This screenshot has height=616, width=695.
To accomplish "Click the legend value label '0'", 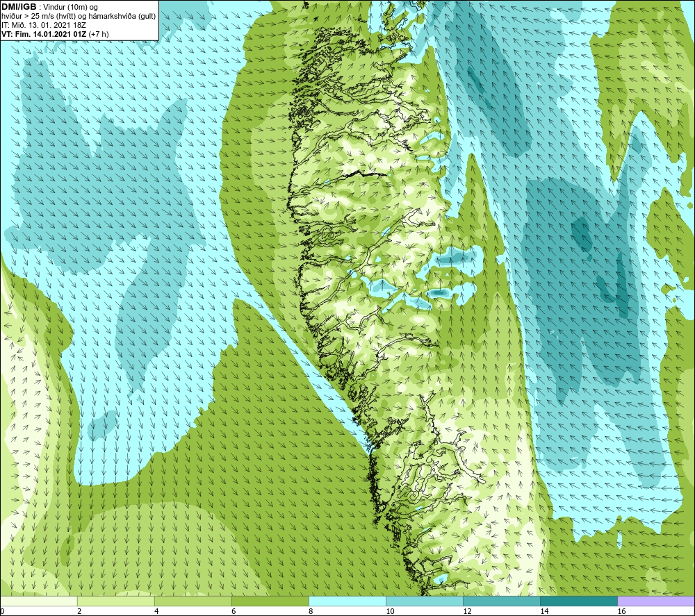I will click(3, 612).
